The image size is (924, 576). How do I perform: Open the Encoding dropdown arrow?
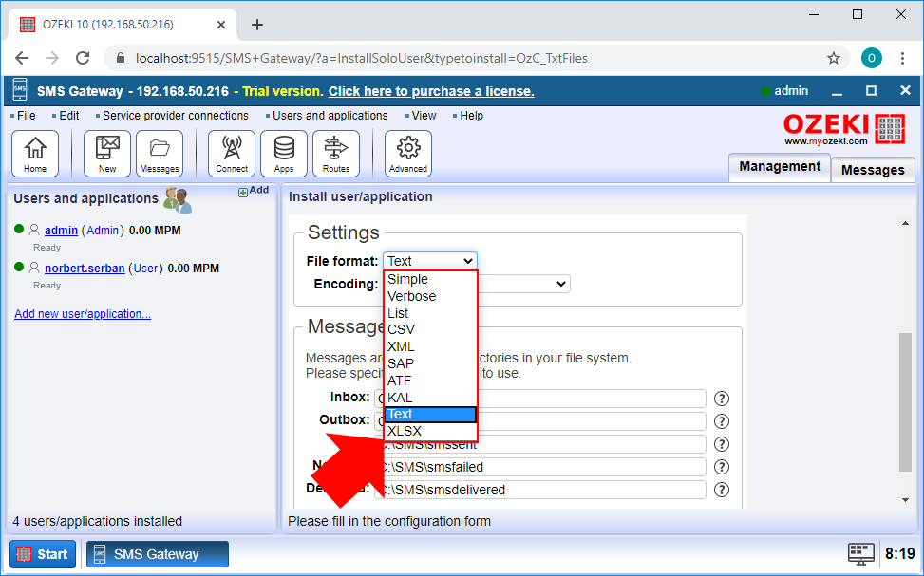(560, 284)
